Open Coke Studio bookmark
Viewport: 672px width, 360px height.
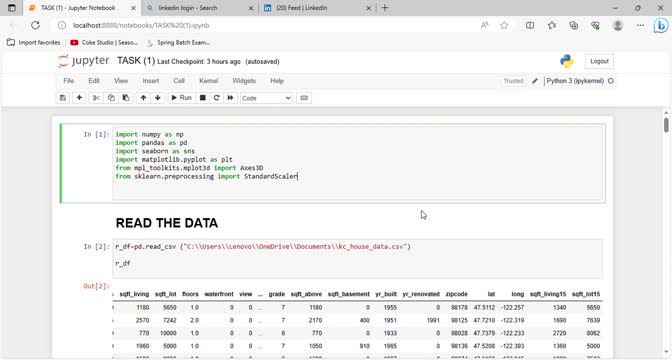104,42
